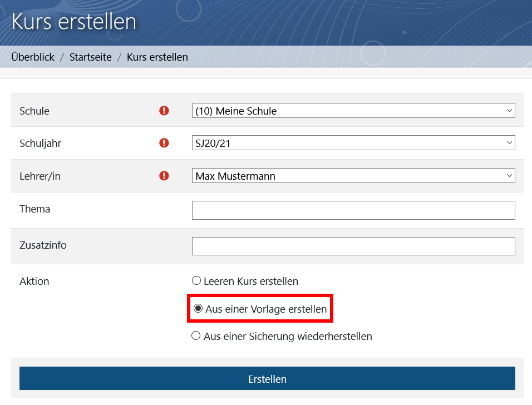Open 'Startseite' from the breadcrumb trail

[x=91, y=57]
